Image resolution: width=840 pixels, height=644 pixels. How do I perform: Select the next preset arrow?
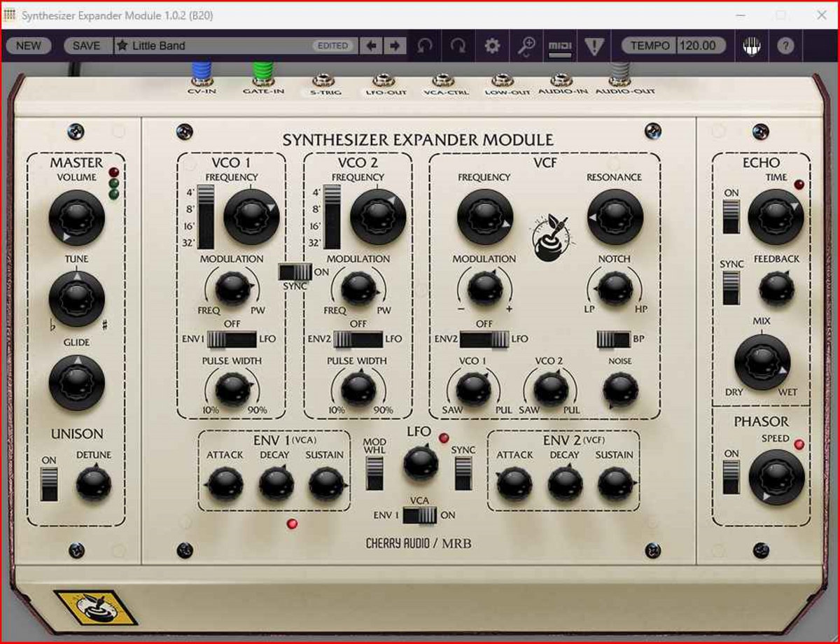(395, 46)
